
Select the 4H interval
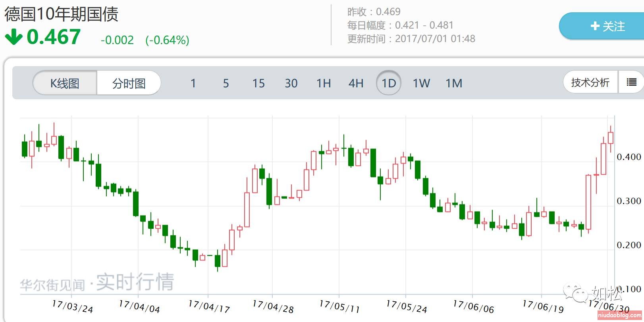click(356, 83)
